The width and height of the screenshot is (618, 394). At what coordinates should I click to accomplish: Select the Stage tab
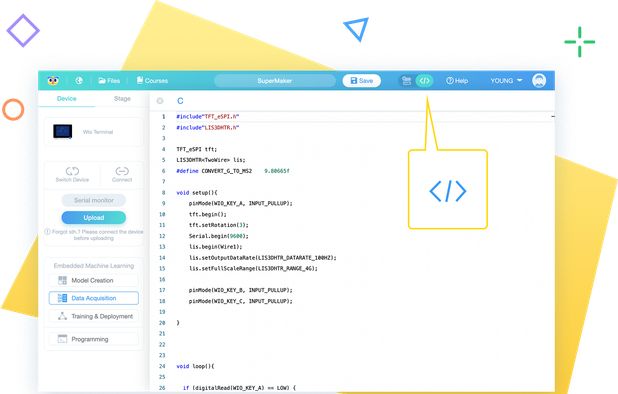point(122,98)
